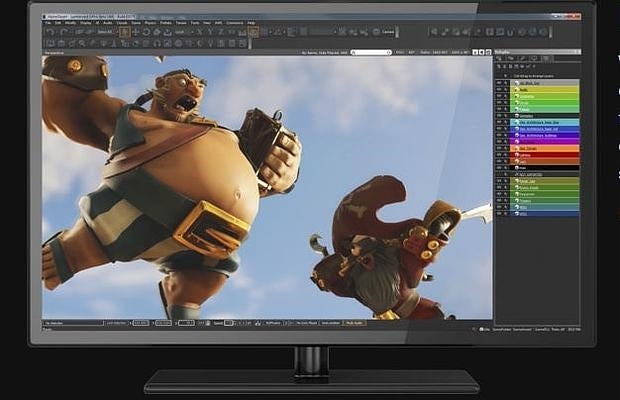Select the olive colored layer row
The image size is (620, 400).
pyautogui.click(x=545, y=181)
